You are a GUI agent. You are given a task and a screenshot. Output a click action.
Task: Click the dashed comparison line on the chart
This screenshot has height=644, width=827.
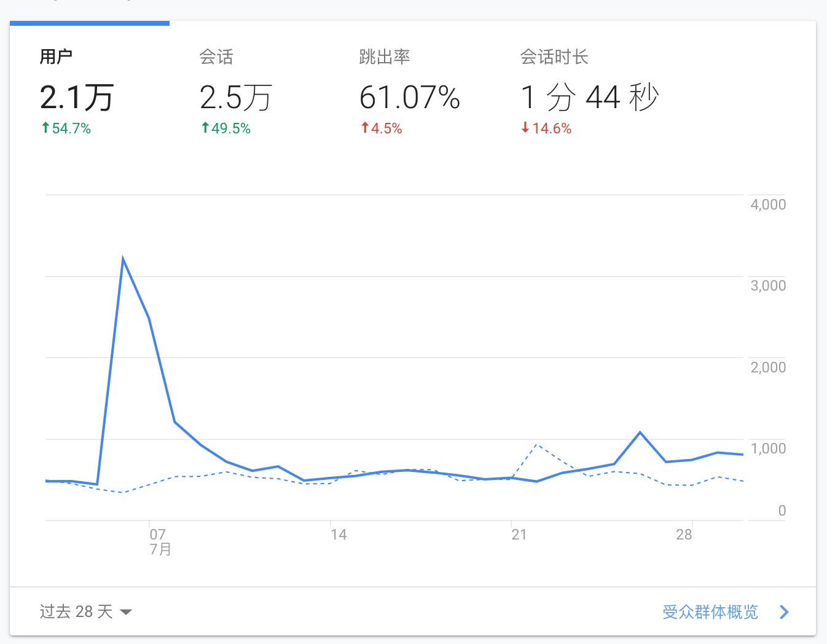tap(538, 445)
